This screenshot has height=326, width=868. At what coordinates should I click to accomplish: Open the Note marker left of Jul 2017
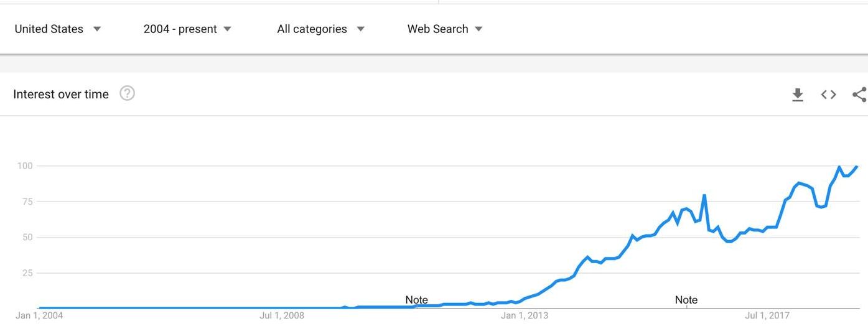click(x=686, y=300)
